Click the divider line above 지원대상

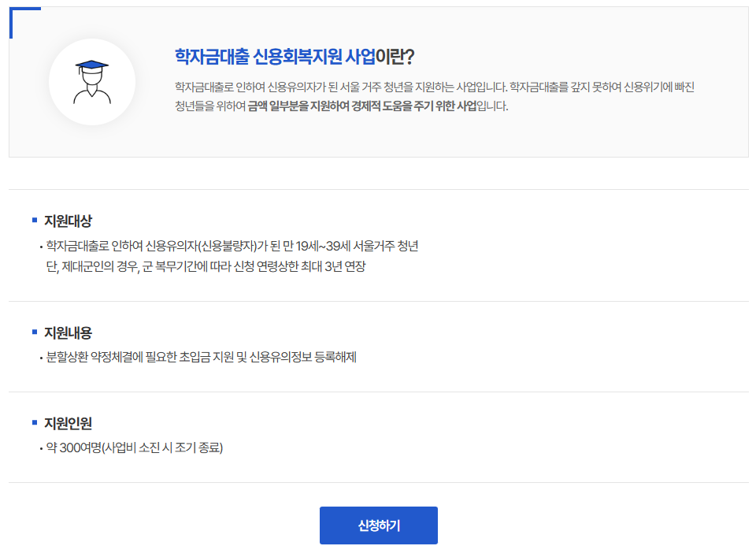click(x=378, y=188)
